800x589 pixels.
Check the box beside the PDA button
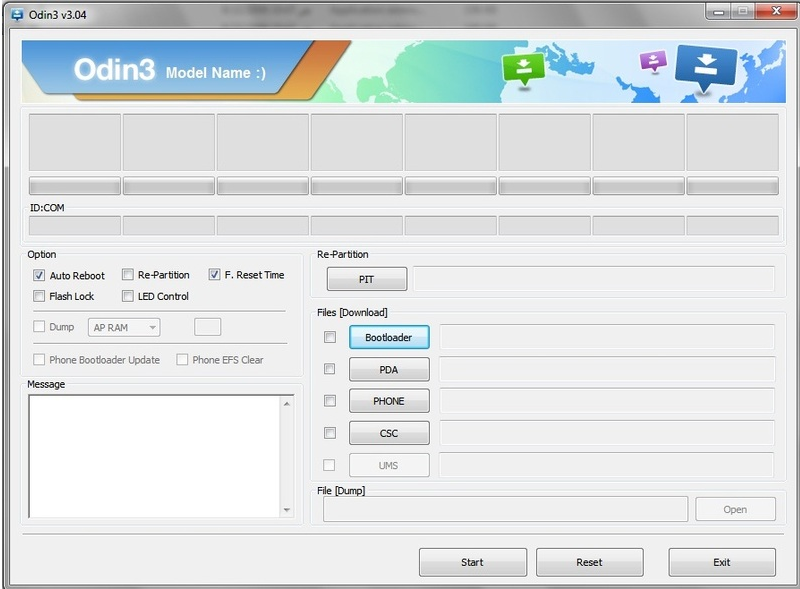click(330, 369)
